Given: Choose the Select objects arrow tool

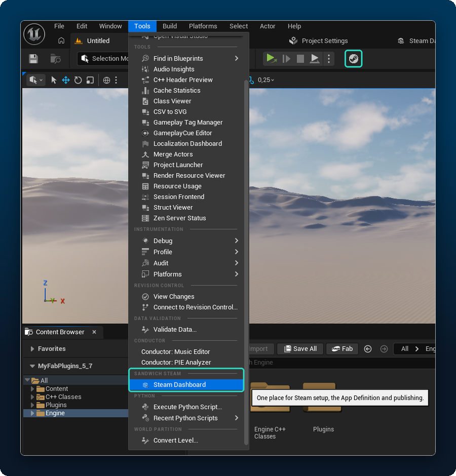Looking at the screenshot, I should coord(54,80).
